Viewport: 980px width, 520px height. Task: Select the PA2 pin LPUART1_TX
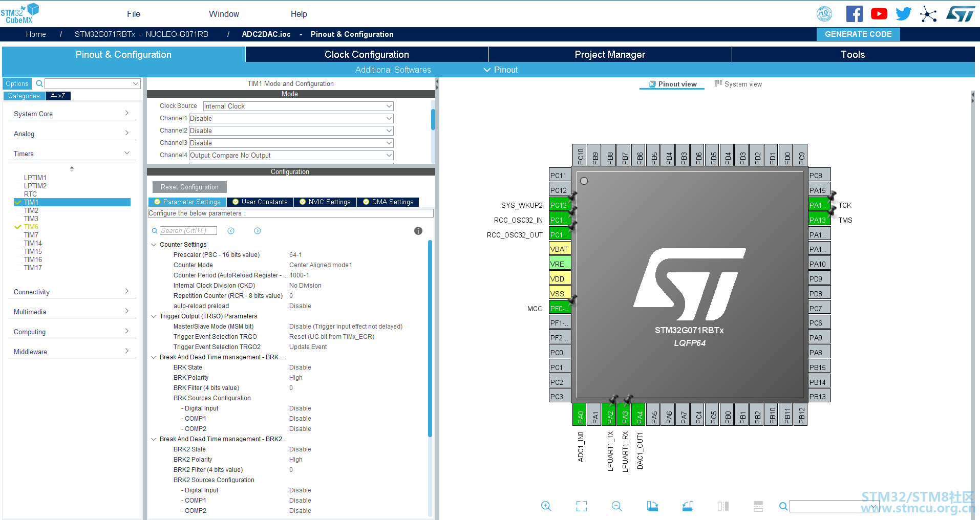[x=610, y=415]
